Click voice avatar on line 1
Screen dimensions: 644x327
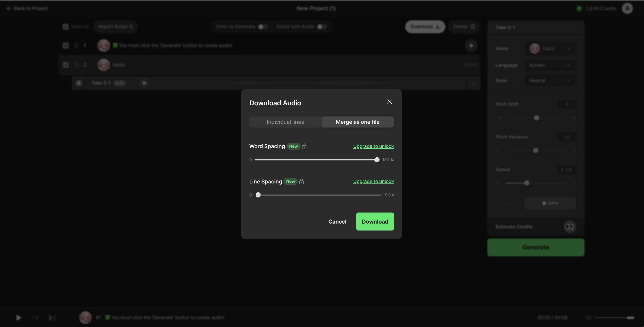tap(104, 45)
